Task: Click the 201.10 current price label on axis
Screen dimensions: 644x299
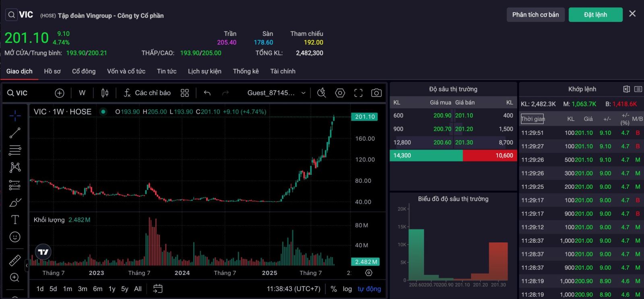Action: (365, 117)
